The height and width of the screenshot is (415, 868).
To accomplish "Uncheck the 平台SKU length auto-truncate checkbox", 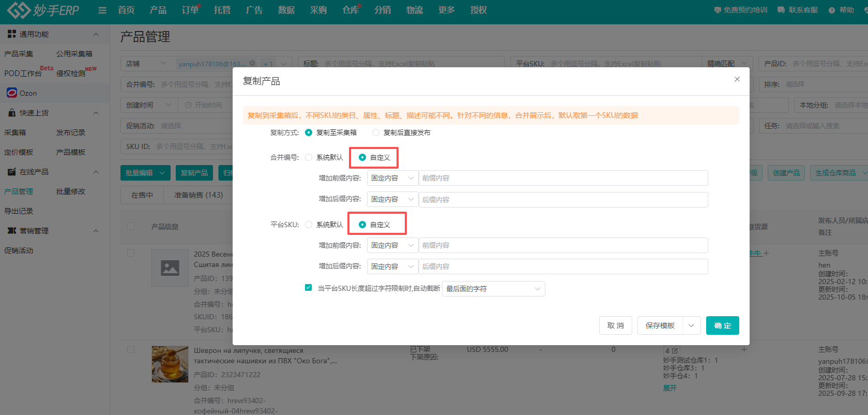I will (309, 288).
